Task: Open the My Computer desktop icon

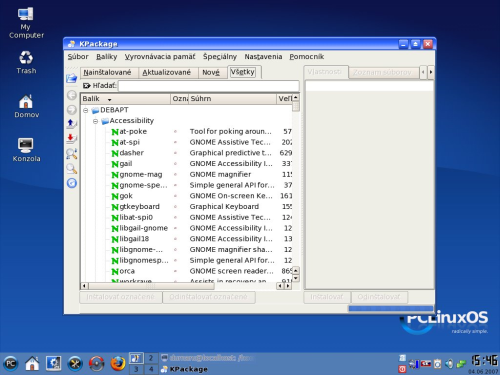Action: click(x=26, y=22)
